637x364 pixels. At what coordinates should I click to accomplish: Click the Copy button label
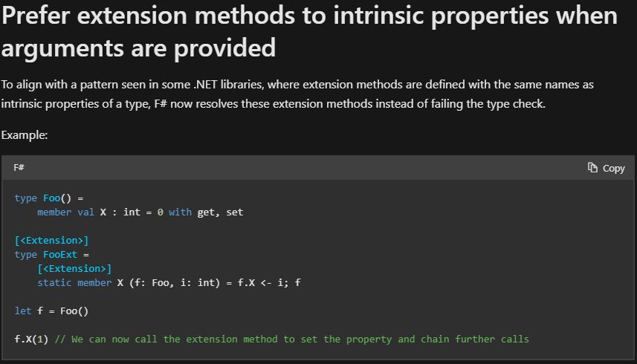[613, 169]
